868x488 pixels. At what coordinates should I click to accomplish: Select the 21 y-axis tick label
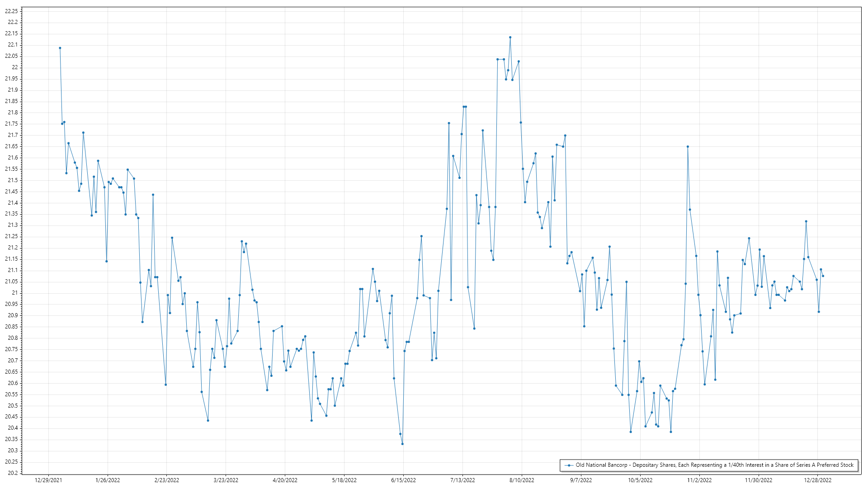pyautogui.click(x=15, y=293)
